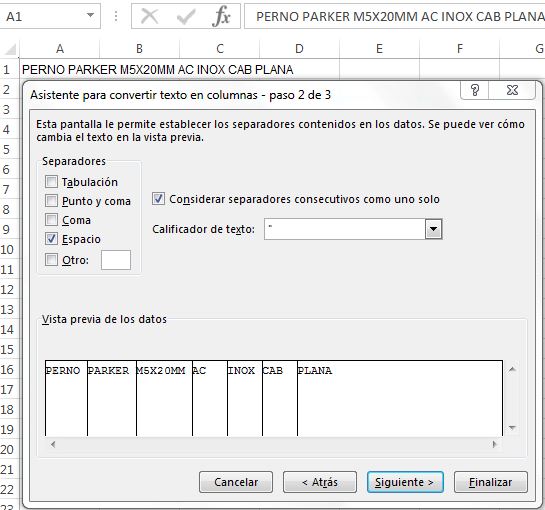
Task: Click the dialog help question mark
Action: pyautogui.click(x=475, y=90)
